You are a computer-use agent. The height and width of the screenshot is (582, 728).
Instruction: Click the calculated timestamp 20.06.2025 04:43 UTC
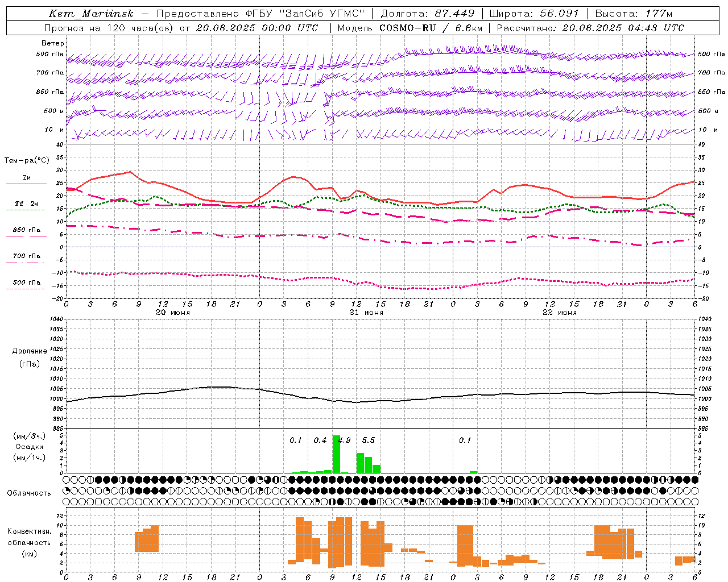click(623, 28)
